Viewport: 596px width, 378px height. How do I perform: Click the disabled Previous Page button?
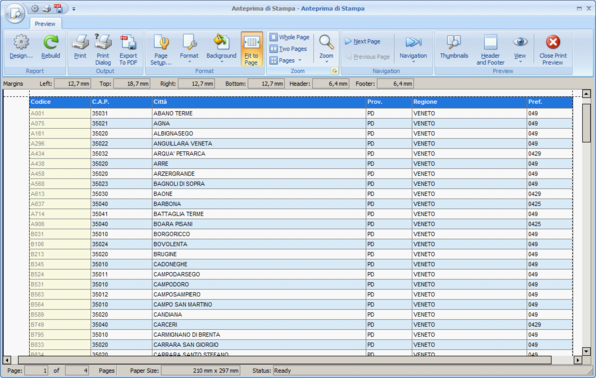pos(368,57)
